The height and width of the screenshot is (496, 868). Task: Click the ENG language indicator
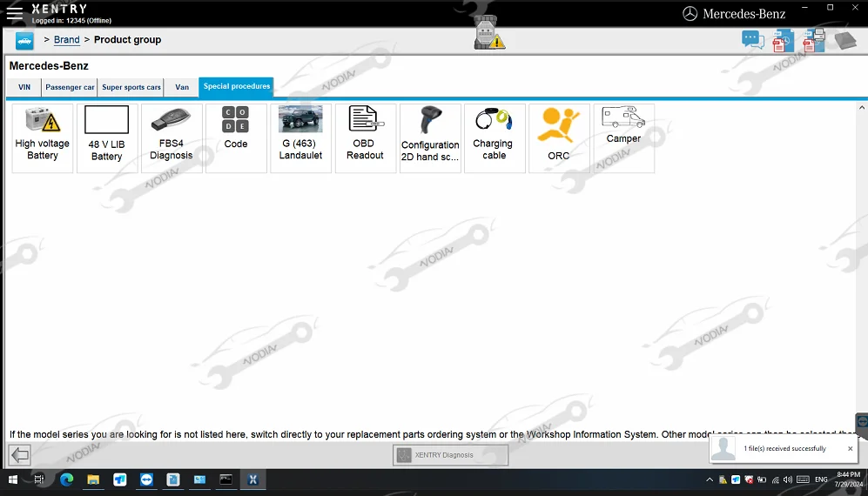[821, 480]
